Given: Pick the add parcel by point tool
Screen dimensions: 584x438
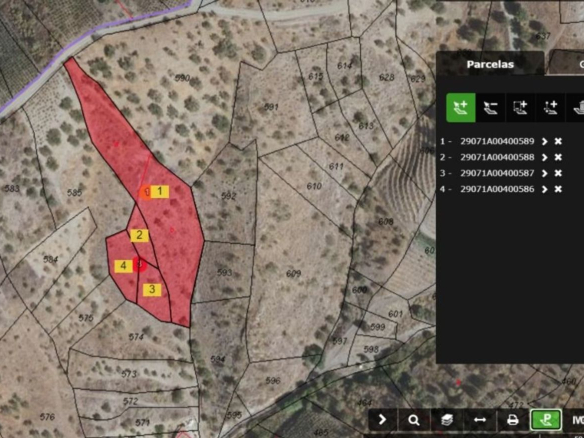Looking at the screenshot, I should tap(550, 108).
